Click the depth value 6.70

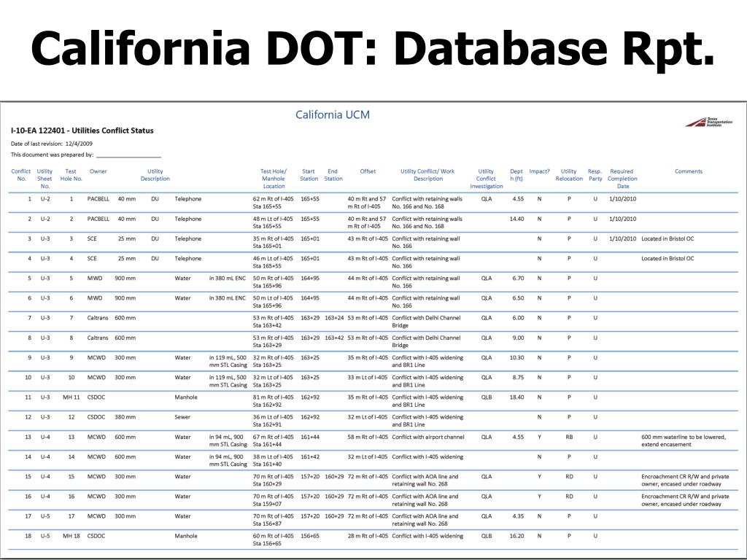point(518,279)
